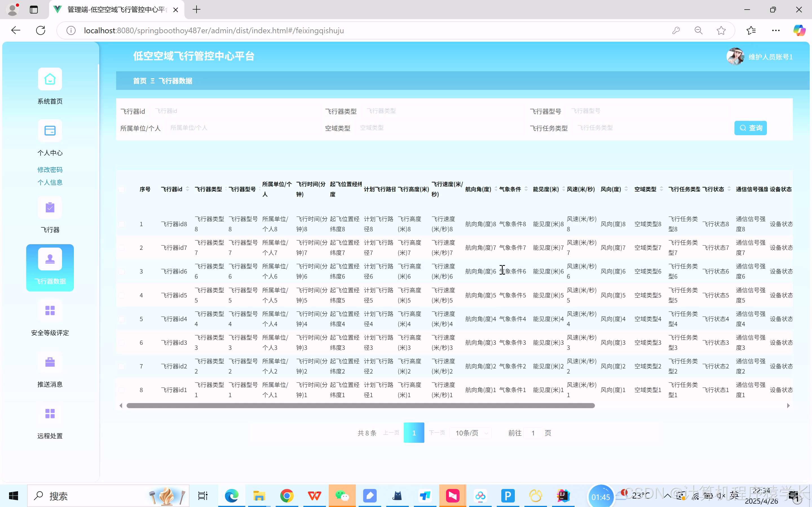The height and width of the screenshot is (507, 812).
Task: Click the 查询 search button
Action: (750, 128)
